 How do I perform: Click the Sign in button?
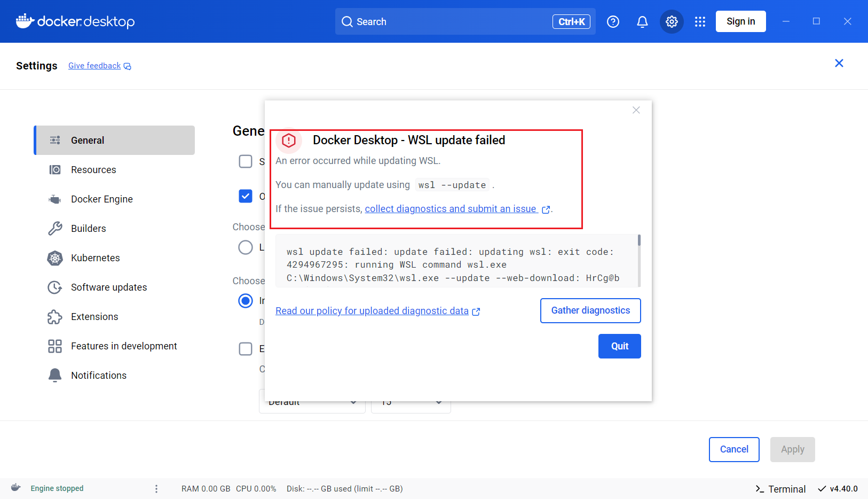coord(740,21)
